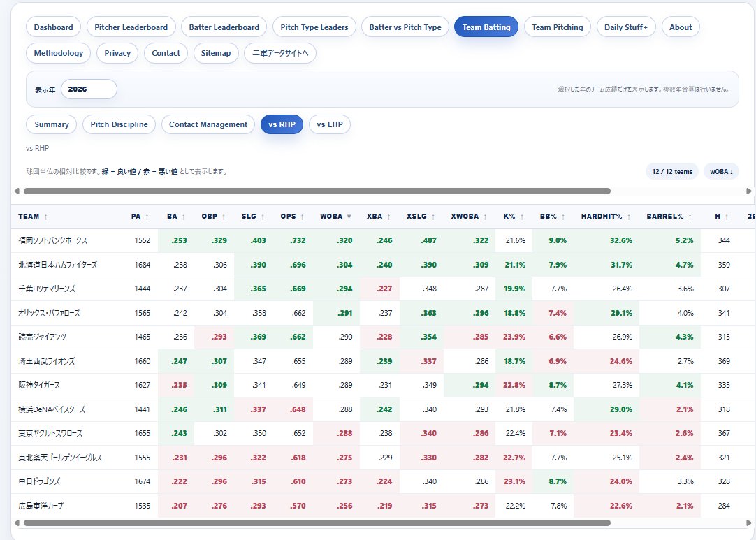Open the 表示年 2026 year selector

[89, 89]
